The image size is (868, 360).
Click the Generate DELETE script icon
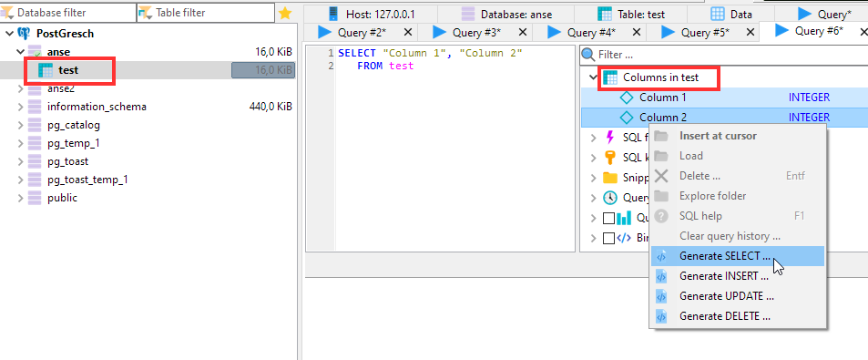[x=661, y=317]
